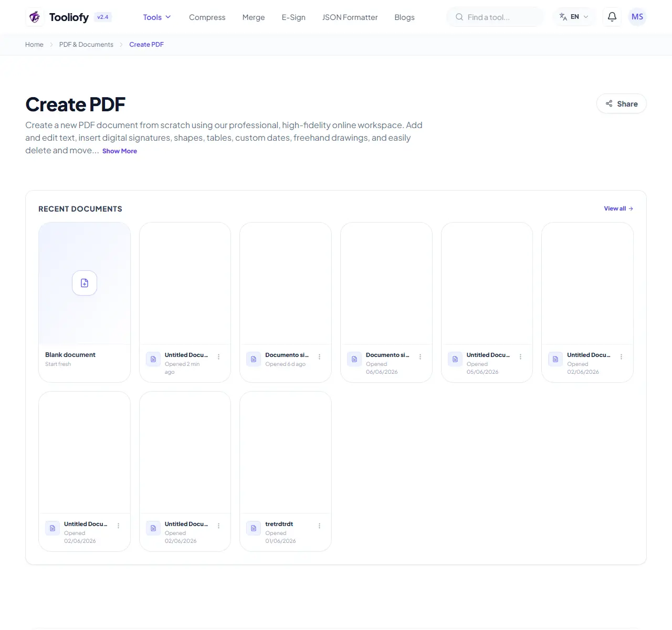The height and width of the screenshot is (630, 672).
Task: Click the Create PDF breadcrumb
Action: 146,45
